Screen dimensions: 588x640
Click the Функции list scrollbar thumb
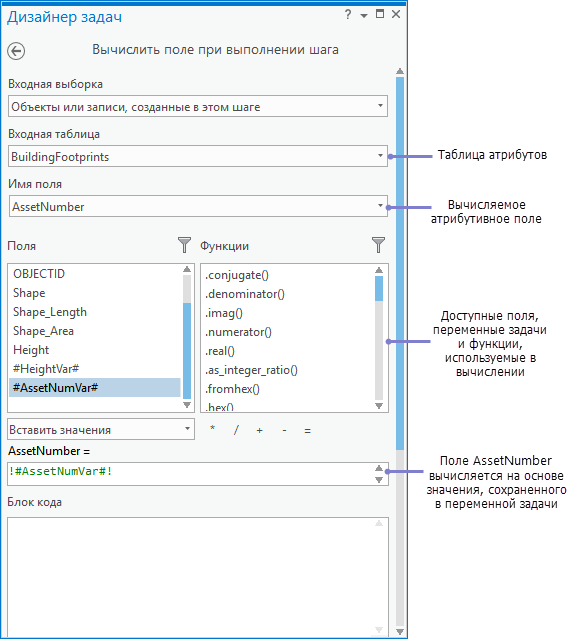tap(379, 288)
